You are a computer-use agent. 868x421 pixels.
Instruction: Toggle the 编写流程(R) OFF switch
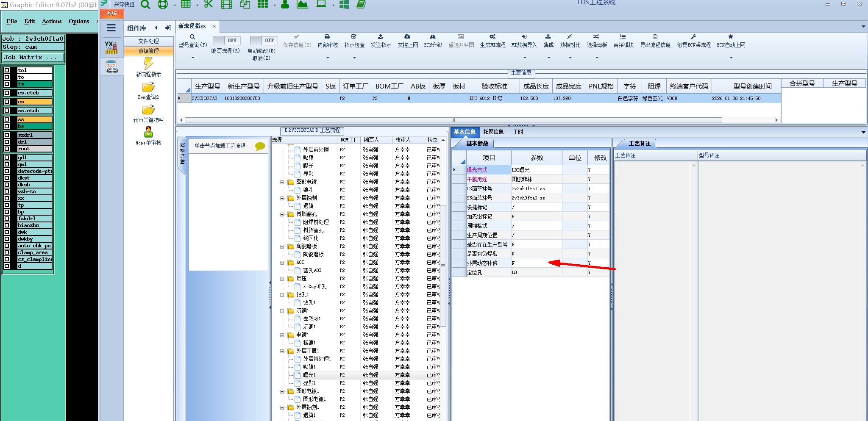(x=226, y=40)
